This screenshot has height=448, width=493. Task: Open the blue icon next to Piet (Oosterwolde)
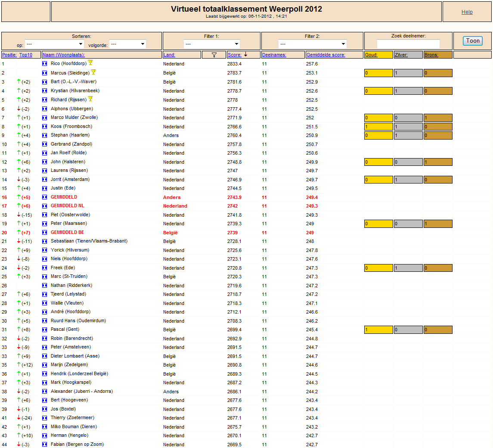45,215
